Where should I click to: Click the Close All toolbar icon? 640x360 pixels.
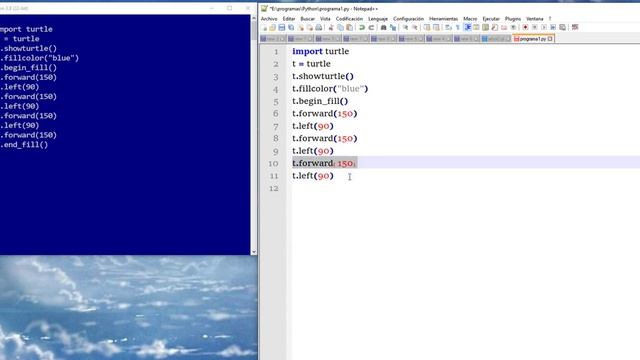tap(310, 27)
